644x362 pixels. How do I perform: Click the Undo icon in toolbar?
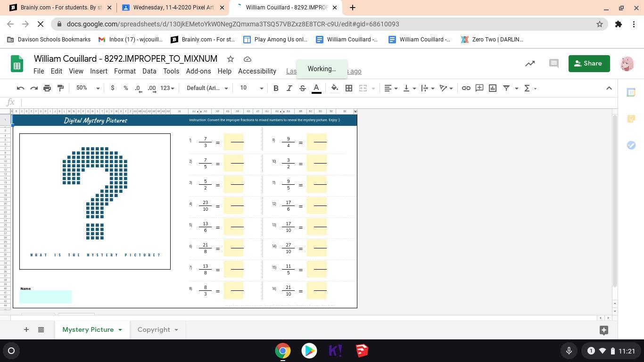(20, 88)
